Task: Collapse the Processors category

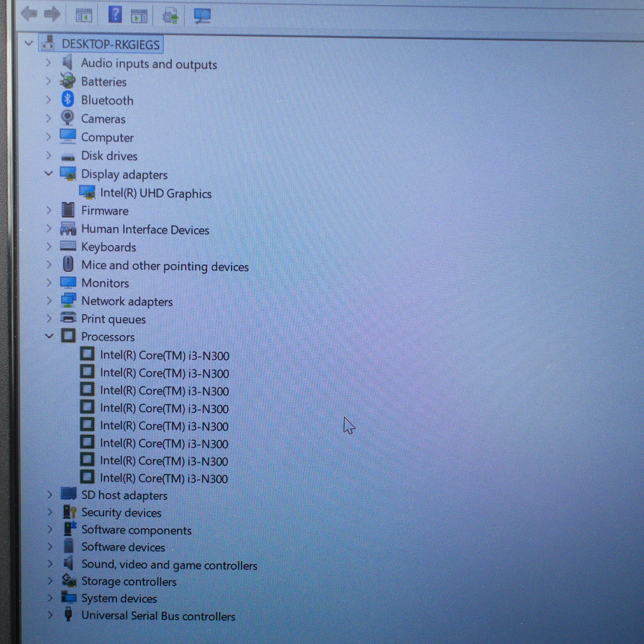Action: 49,336
